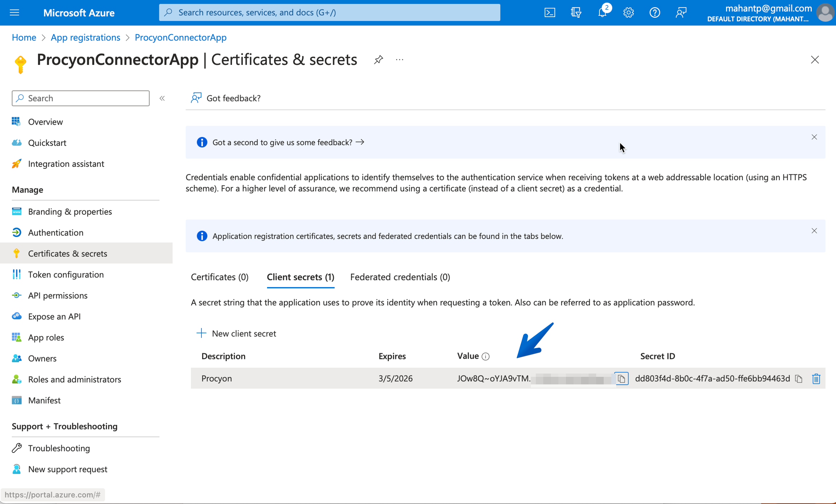Switch to the Federated credentials (0) tab

click(400, 277)
